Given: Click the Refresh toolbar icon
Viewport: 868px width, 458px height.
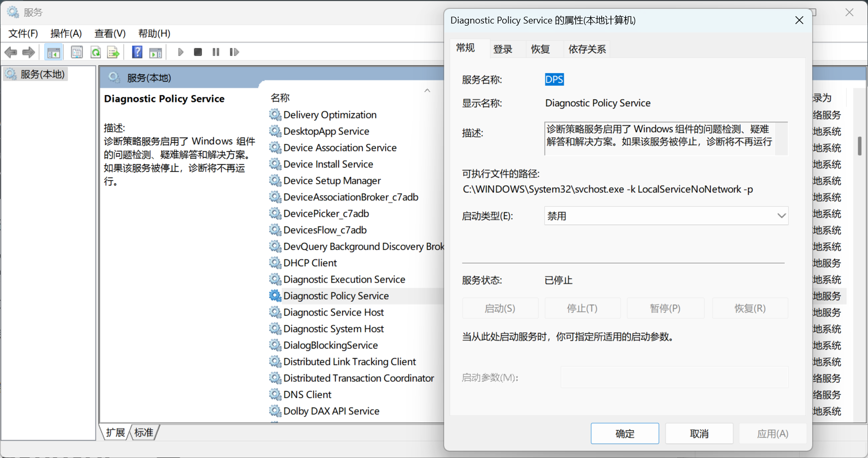Looking at the screenshot, I should click(x=96, y=52).
